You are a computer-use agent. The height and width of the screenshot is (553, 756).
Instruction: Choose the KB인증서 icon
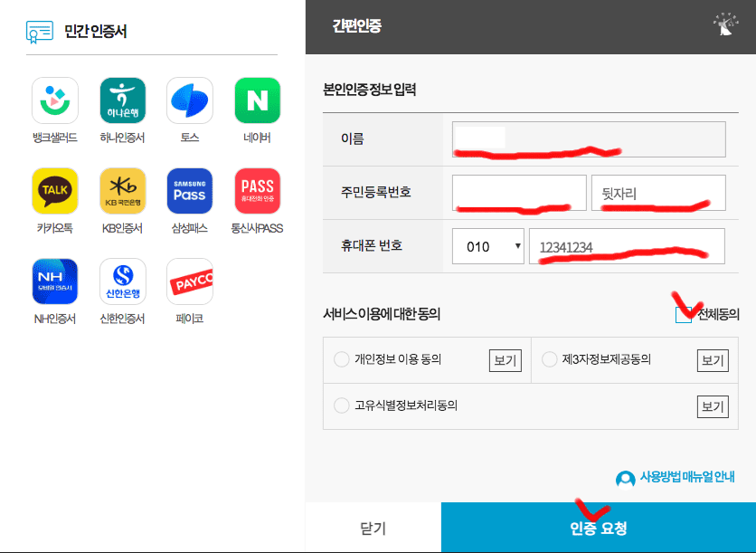122,191
